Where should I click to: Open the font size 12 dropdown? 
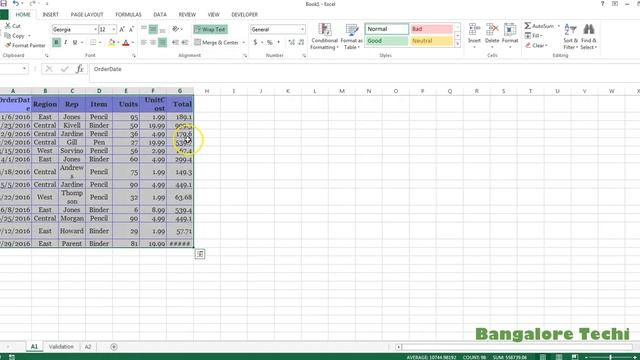tap(114, 29)
